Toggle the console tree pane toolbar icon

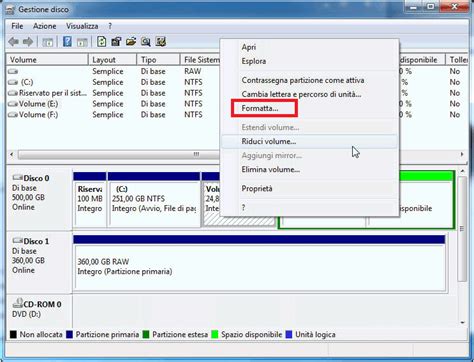pyautogui.click(x=48, y=42)
